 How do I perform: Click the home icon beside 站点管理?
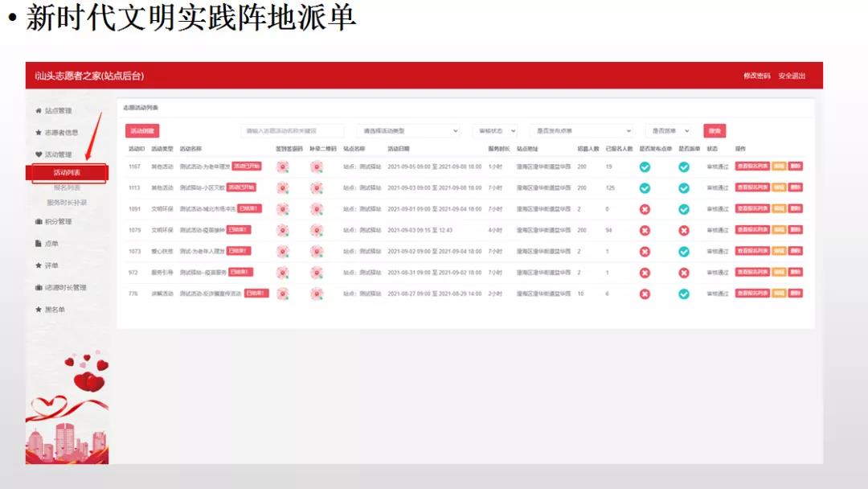click(x=38, y=110)
